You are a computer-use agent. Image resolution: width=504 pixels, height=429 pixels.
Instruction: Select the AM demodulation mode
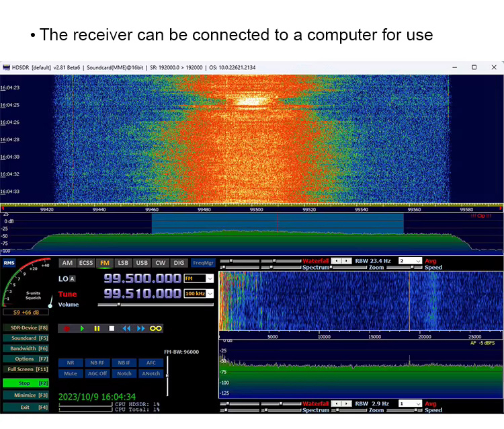[x=67, y=263]
